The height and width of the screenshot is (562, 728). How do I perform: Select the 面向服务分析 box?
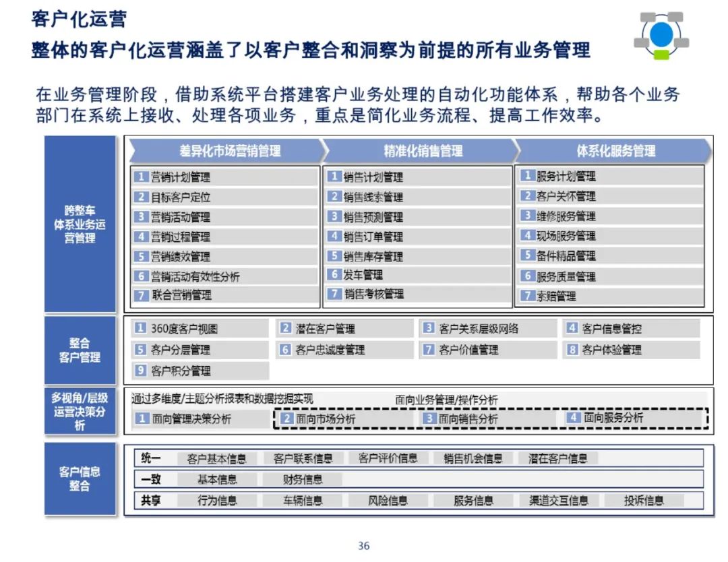click(634, 418)
